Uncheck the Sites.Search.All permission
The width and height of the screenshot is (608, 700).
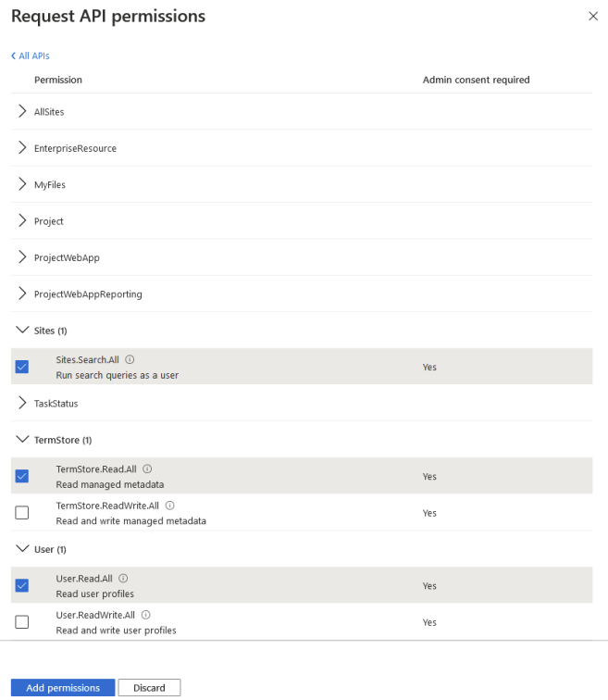pos(22,367)
